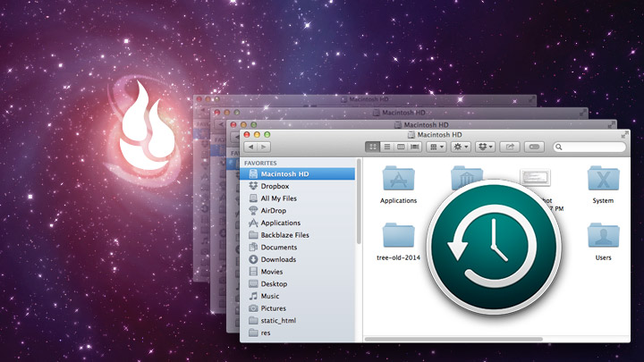Viewport: 644px width, 362px height.
Task: Select the screenshot image file thumbnail
Action: 535,176
